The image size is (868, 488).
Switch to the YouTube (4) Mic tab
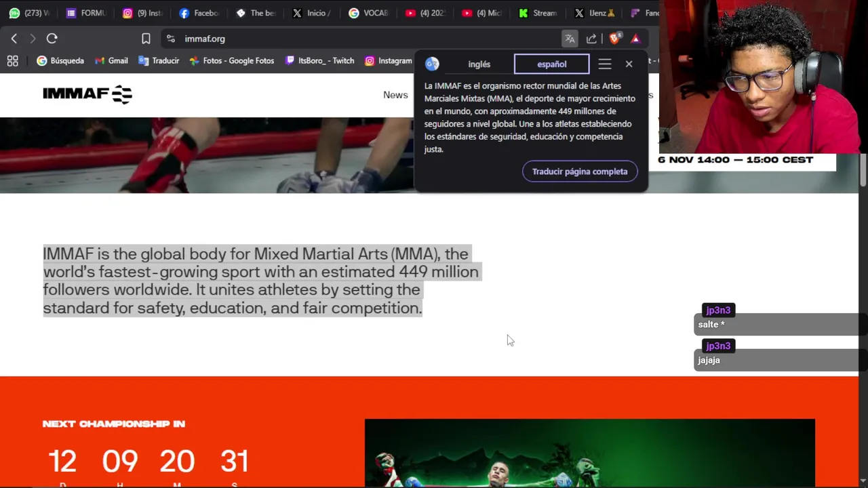click(x=480, y=13)
